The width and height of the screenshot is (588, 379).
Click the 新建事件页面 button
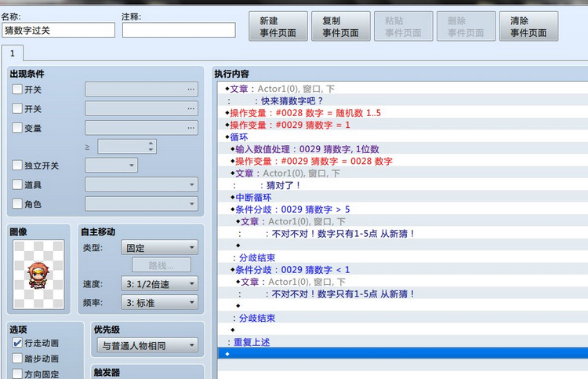(278, 26)
